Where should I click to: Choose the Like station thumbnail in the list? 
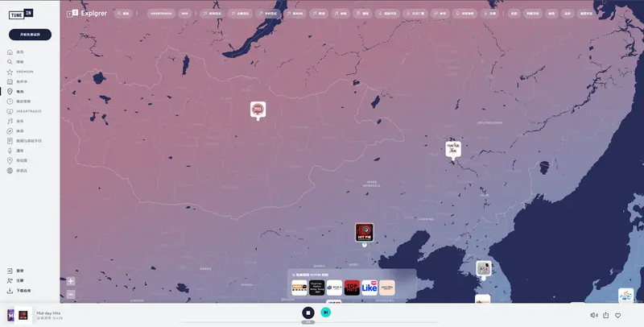pos(369,288)
